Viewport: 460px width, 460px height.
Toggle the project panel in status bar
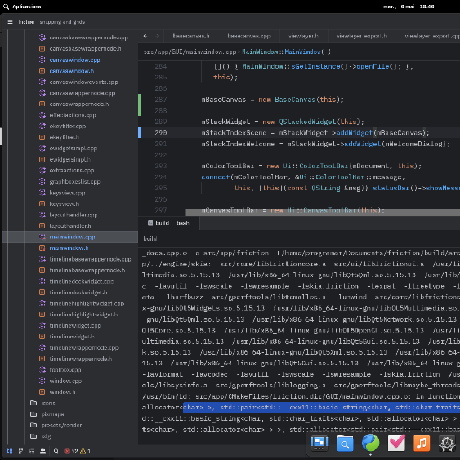point(10,451)
